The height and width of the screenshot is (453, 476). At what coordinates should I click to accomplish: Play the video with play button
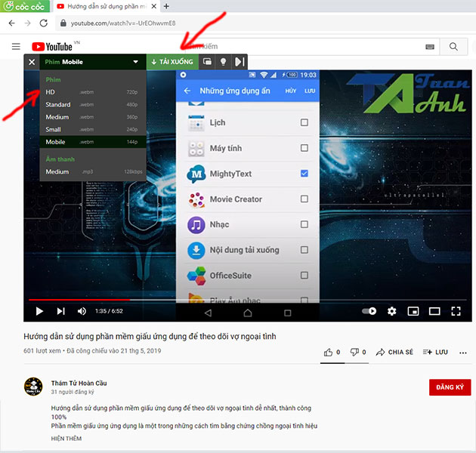click(x=39, y=311)
